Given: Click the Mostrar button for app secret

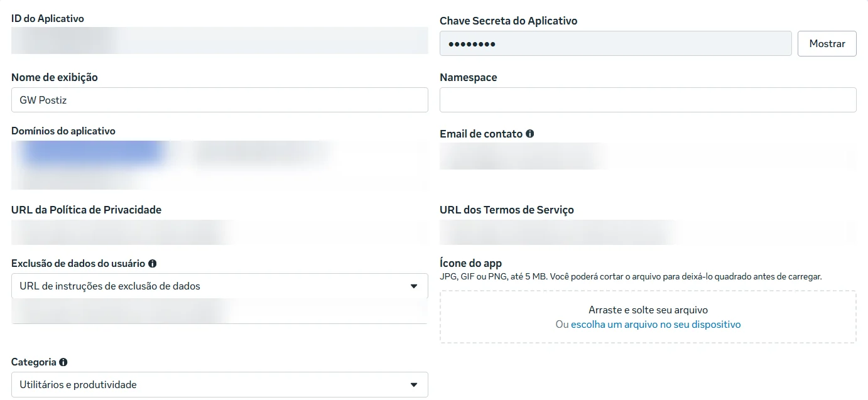Looking at the screenshot, I should click(x=827, y=44).
